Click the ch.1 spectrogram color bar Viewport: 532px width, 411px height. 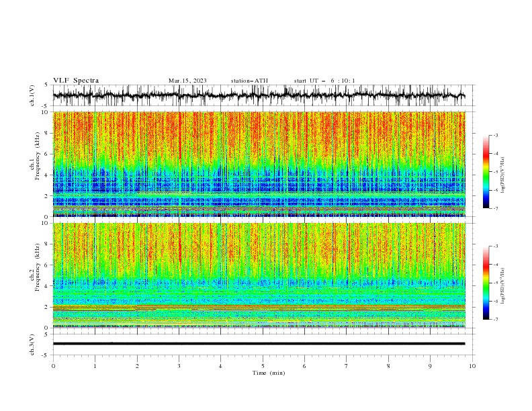click(486, 172)
